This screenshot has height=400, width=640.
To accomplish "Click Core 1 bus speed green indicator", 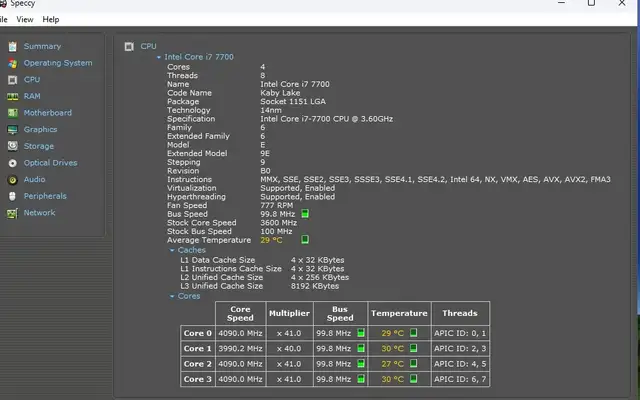I will (x=361, y=348).
